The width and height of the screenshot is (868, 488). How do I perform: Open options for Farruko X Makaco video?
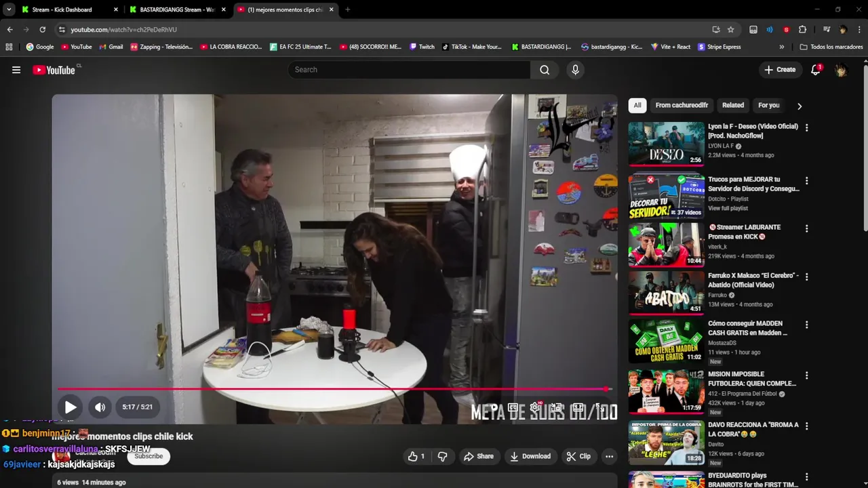(806, 277)
